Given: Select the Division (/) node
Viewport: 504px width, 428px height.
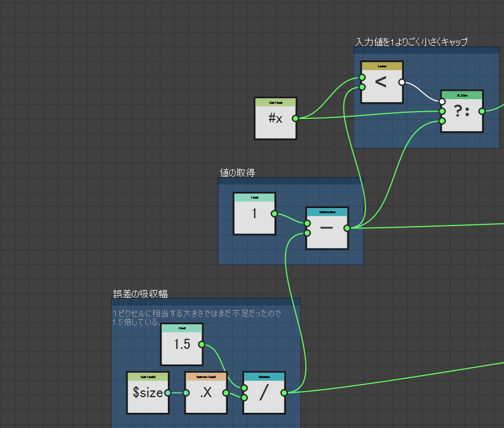Looking at the screenshot, I should click(264, 396).
